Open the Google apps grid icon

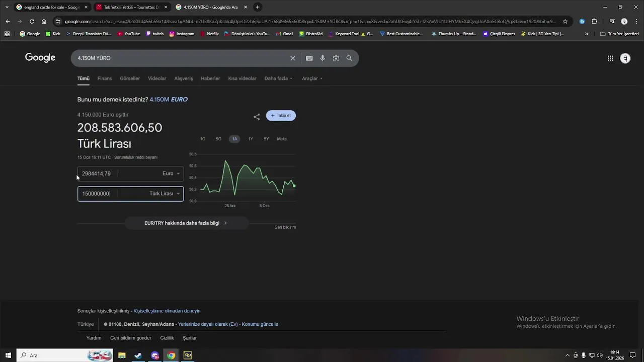(610, 58)
